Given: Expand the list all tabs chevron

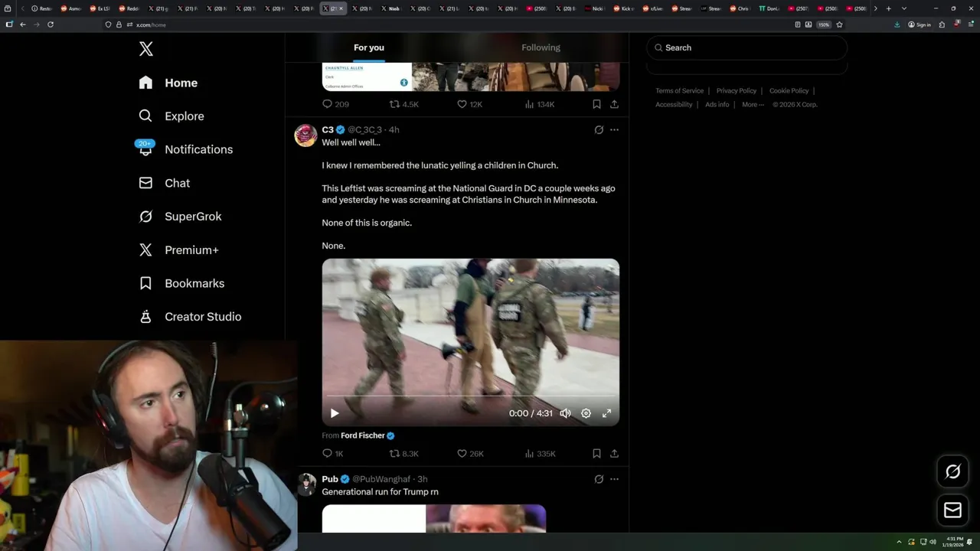Looking at the screenshot, I should 904,8.
